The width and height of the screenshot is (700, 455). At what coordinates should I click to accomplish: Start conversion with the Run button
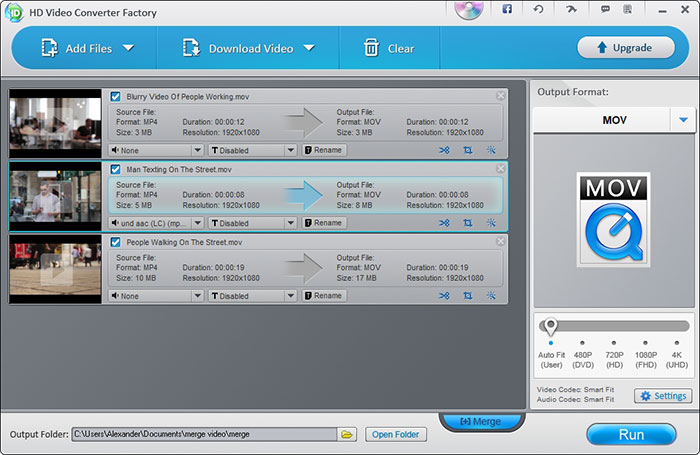pos(631,434)
